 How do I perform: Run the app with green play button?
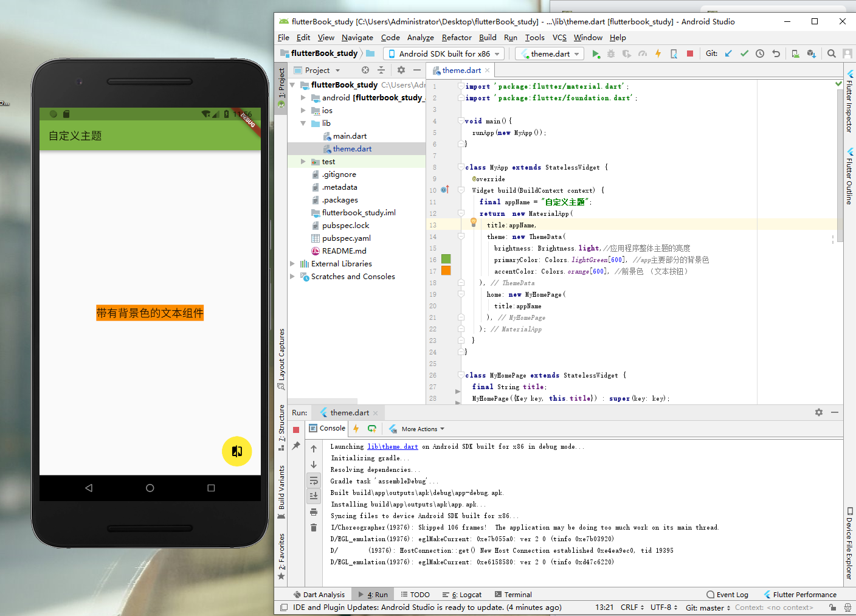tap(596, 54)
